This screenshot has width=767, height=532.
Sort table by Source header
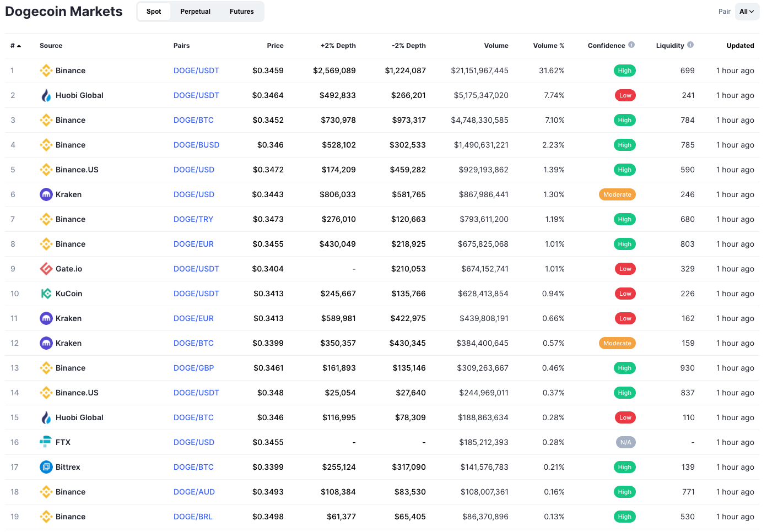tap(51, 46)
